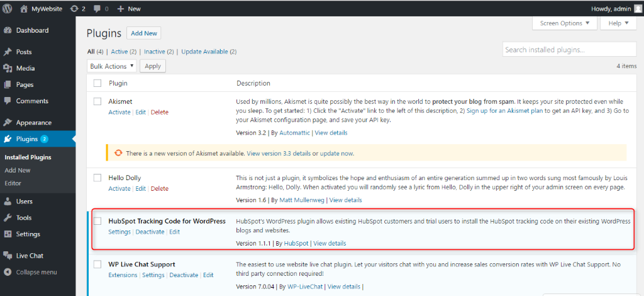Expand the Screen Options panel
Image resolution: width=644 pixels, height=296 pixels.
click(x=565, y=23)
